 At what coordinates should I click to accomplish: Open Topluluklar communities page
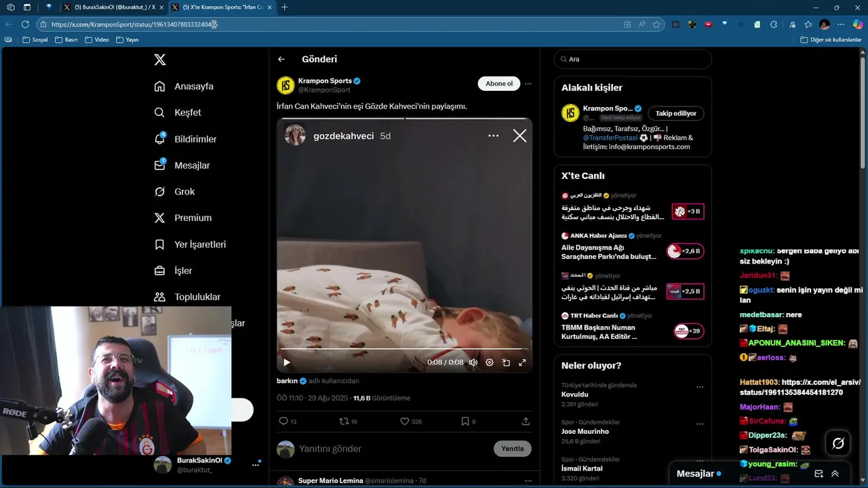pyautogui.click(x=187, y=297)
